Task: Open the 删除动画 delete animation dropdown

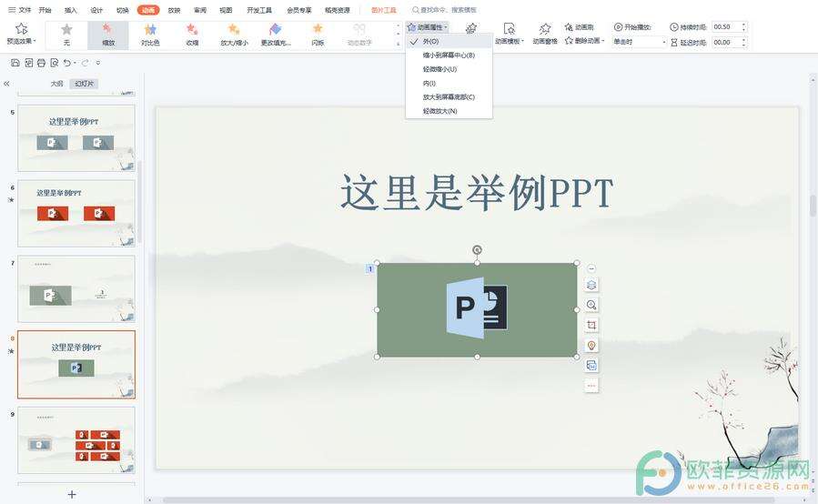Action: (585, 41)
